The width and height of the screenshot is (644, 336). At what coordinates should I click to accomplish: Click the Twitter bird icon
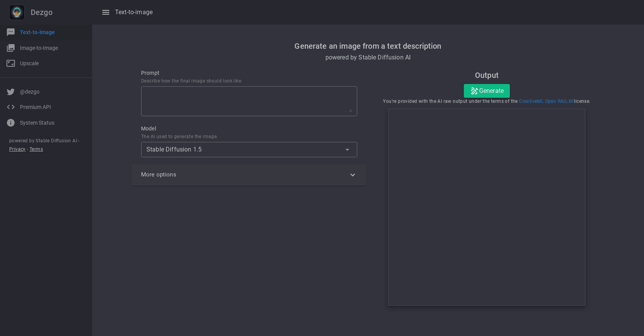11,92
